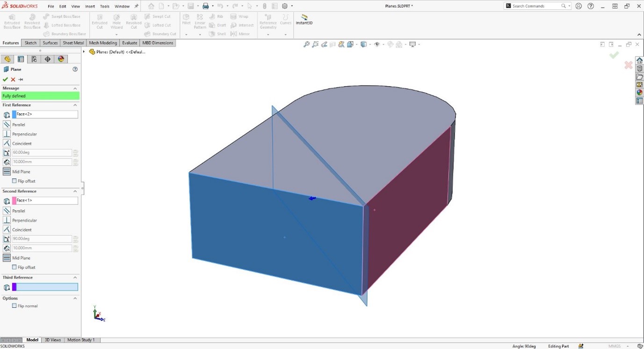Confirm the plane with the green checkmark
Viewport: 644px width, 349px height.
click(6, 79)
